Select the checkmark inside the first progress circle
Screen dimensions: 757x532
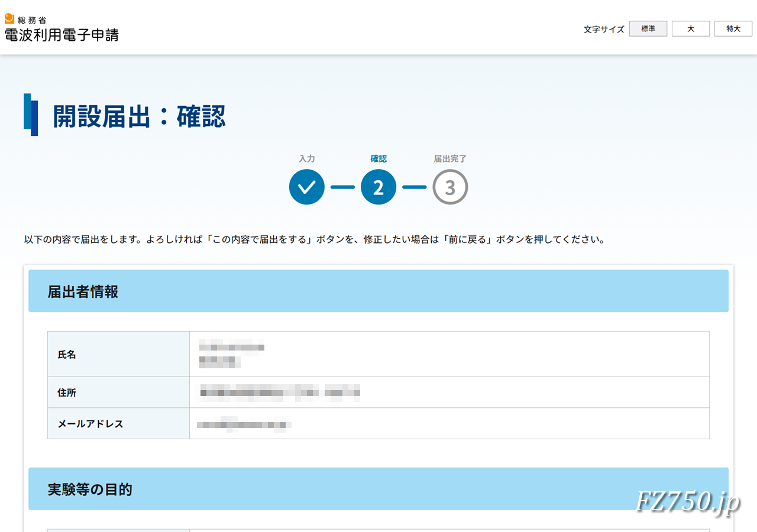[x=306, y=187]
